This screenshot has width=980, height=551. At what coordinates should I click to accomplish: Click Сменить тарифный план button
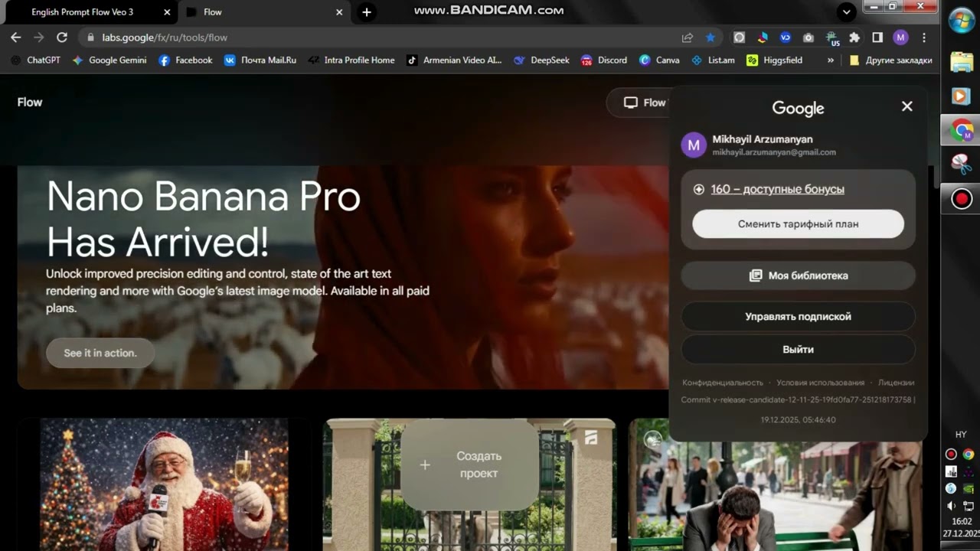coord(798,224)
